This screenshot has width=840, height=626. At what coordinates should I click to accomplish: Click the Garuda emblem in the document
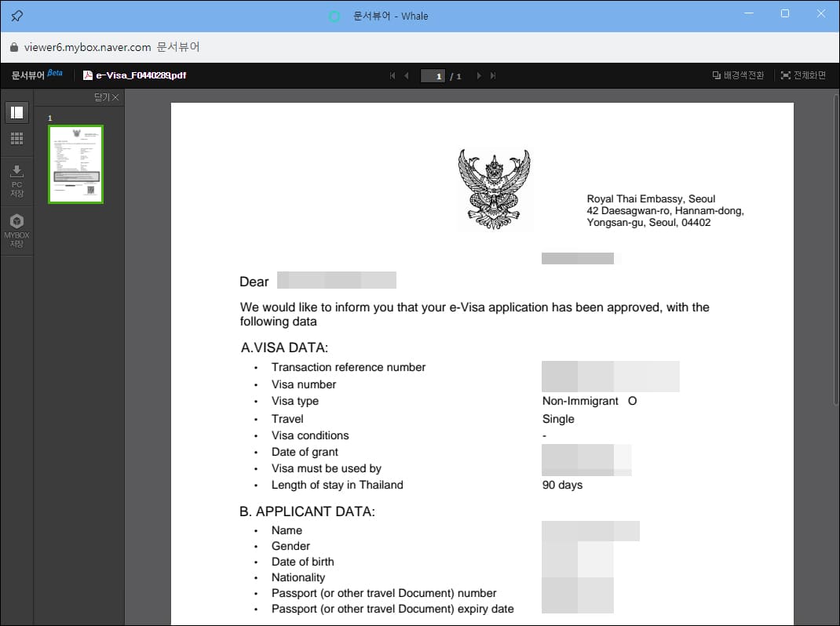click(494, 190)
